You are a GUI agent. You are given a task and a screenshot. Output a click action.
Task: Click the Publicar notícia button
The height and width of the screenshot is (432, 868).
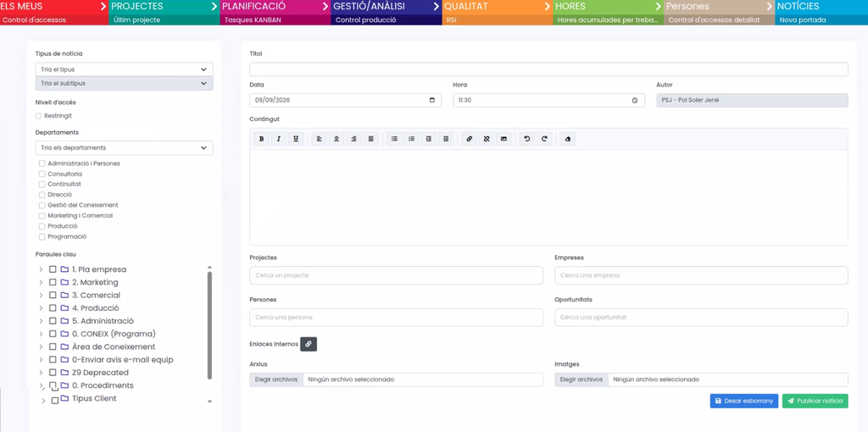[x=815, y=401]
